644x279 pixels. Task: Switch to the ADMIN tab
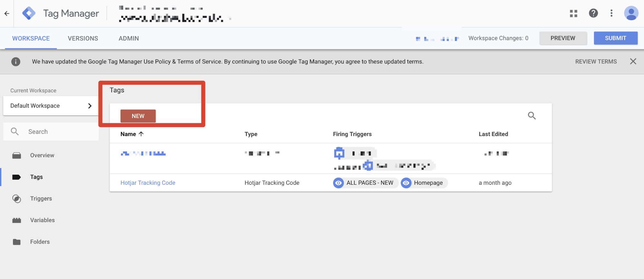(129, 38)
